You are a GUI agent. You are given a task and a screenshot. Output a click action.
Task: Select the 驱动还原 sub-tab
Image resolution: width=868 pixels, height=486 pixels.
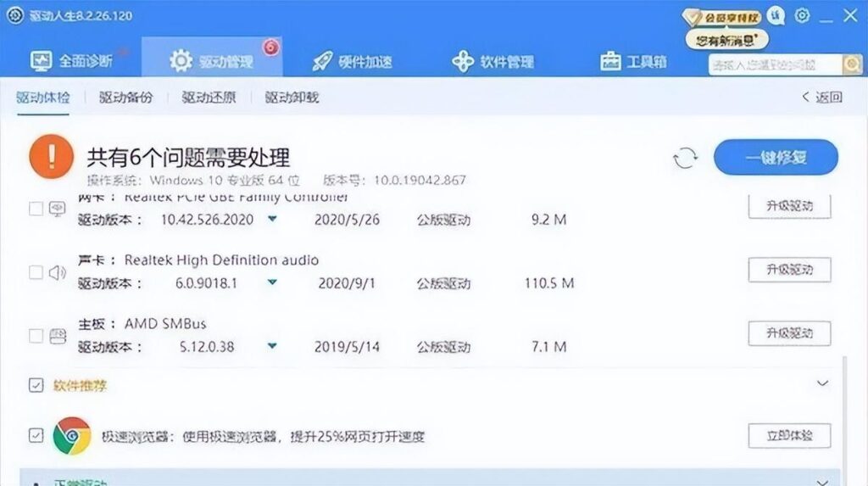[209, 98]
